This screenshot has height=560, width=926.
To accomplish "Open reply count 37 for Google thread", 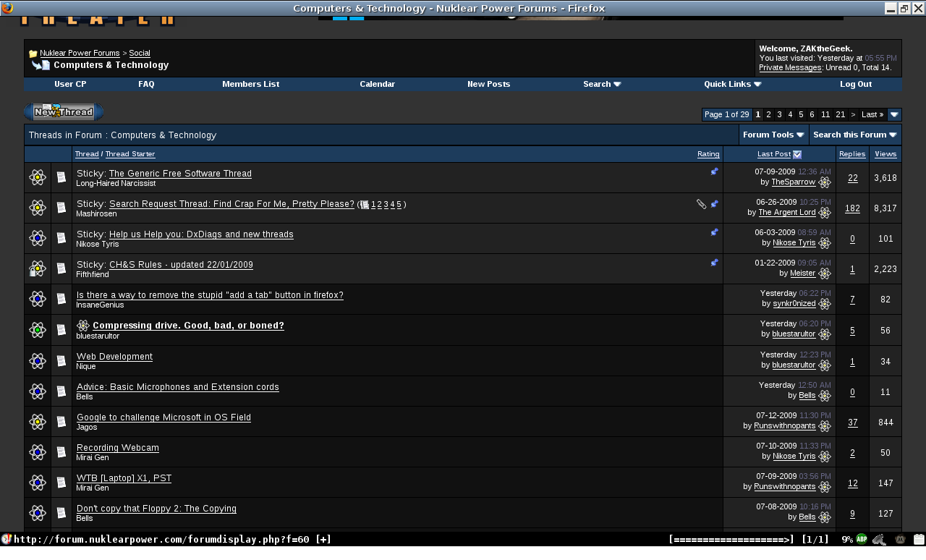I will [852, 423].
